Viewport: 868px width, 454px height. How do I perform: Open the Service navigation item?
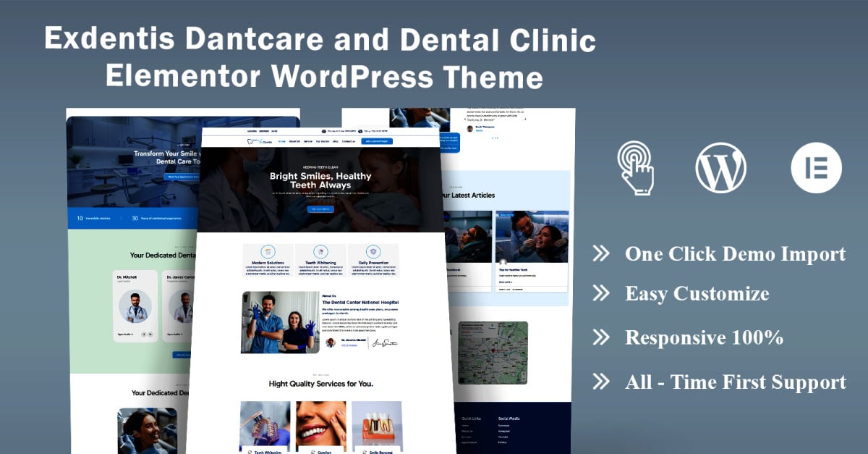click(308, 141)
